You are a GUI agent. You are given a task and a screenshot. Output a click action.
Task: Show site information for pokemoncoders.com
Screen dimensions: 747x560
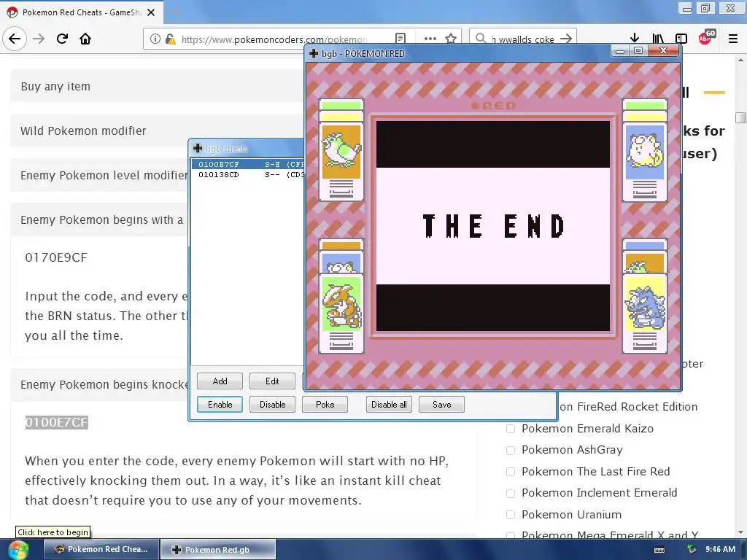click(155, 39)
